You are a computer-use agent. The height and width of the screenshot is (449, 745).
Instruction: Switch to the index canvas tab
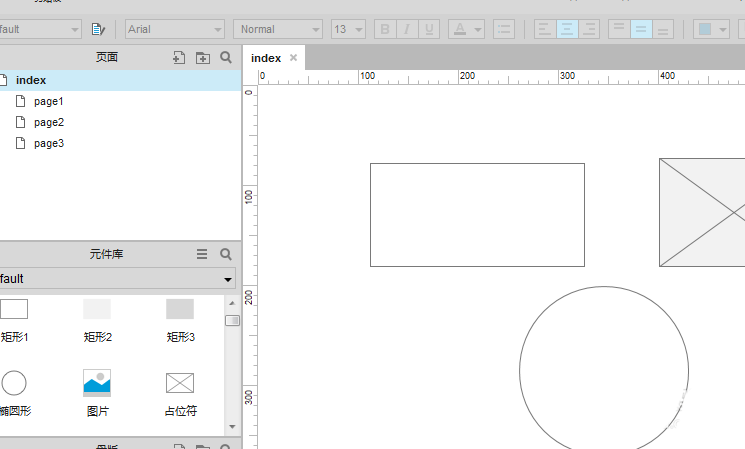265,58
